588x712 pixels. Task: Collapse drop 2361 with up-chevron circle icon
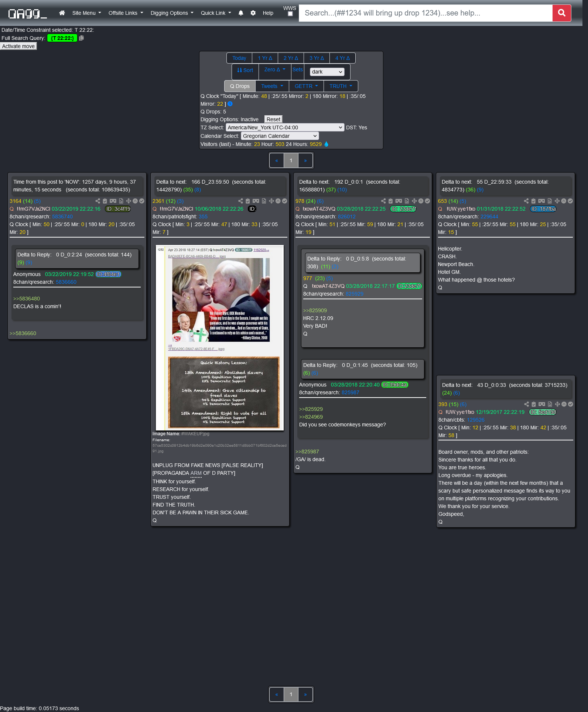278,201
